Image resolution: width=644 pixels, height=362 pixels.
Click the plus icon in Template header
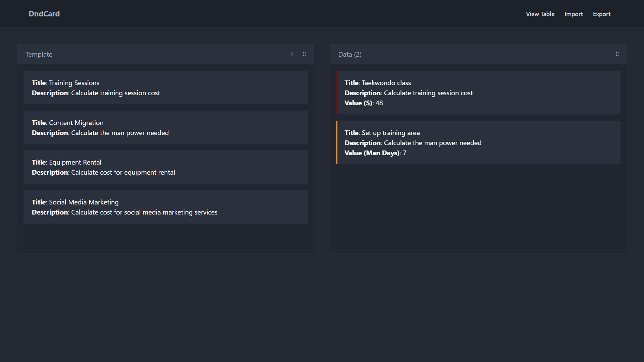click(292, 54)
